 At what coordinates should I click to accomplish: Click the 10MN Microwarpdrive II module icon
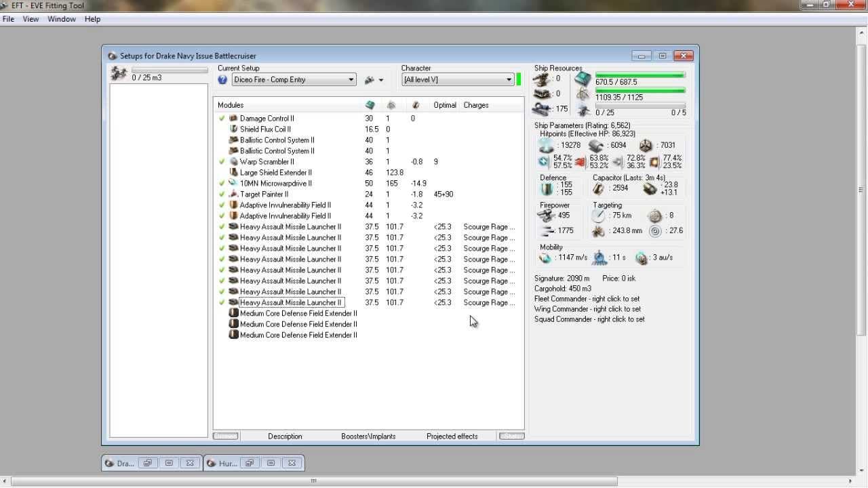[x=233, y=183]
